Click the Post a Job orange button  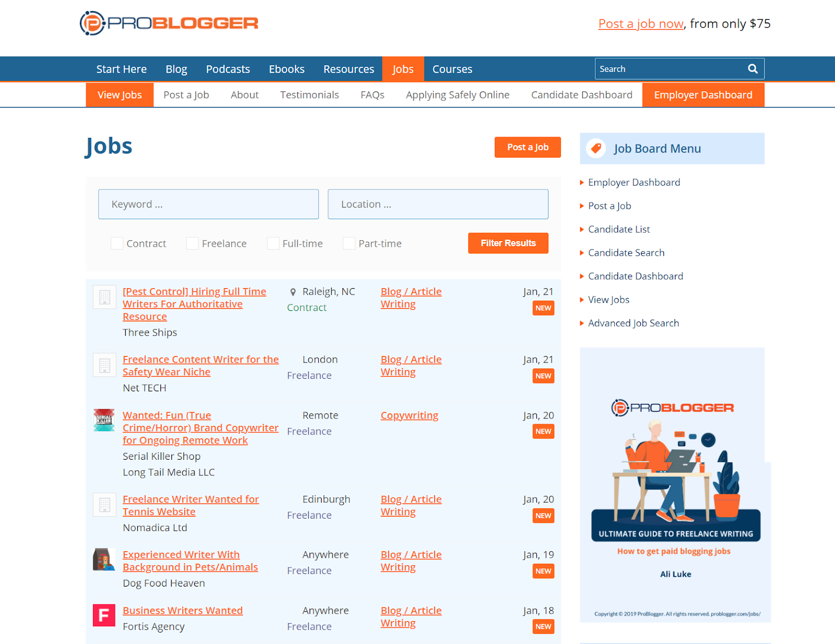[x=528, y=147]
